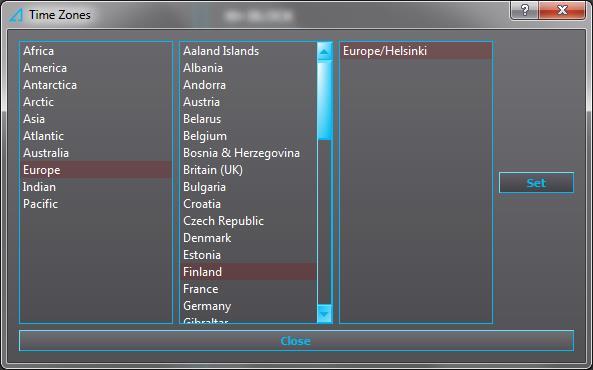Viewport: 593px width, 370px height.
Task: Click the Time Zones app logo icon
Action: point(16,15)
